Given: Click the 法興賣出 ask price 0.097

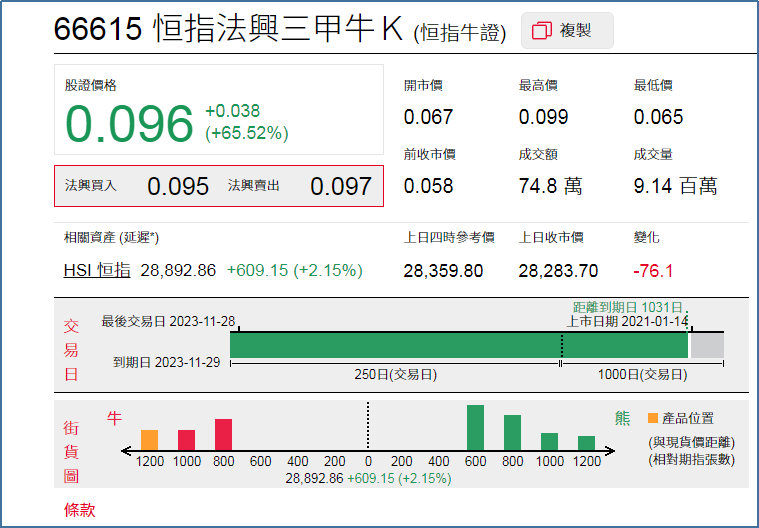Looking at the screenshot, I should coord(341,186).
